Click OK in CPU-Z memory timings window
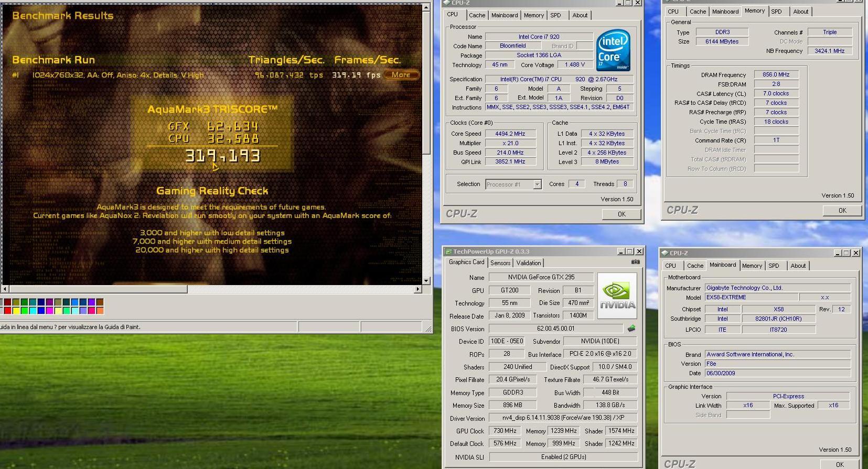The image size is (868, 469). [842, 210]
